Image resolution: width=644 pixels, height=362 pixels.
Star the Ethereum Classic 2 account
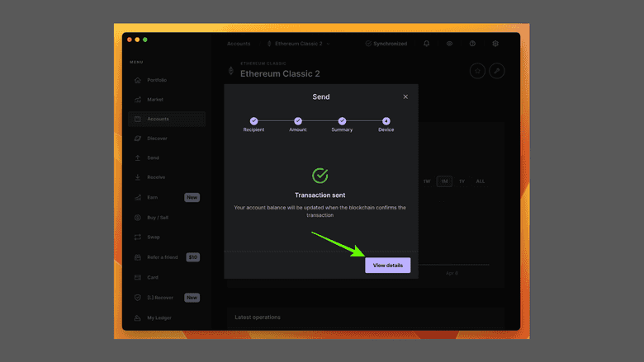477,72
